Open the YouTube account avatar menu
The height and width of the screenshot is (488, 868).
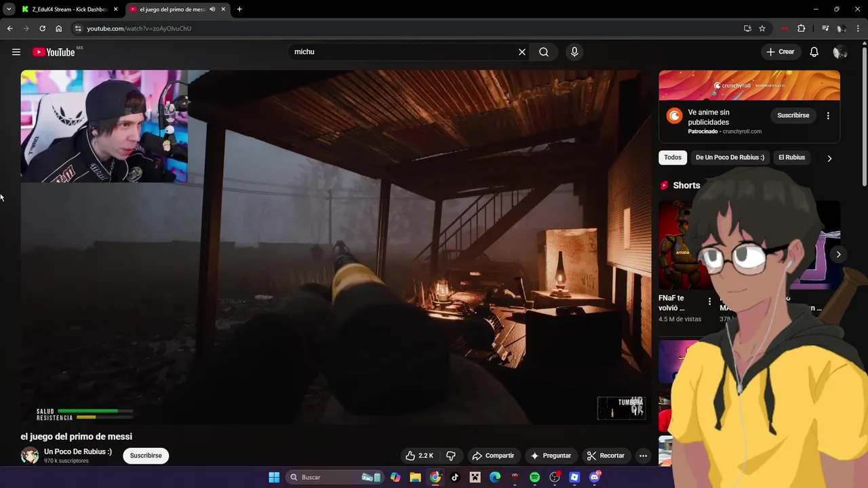(840, 52)
